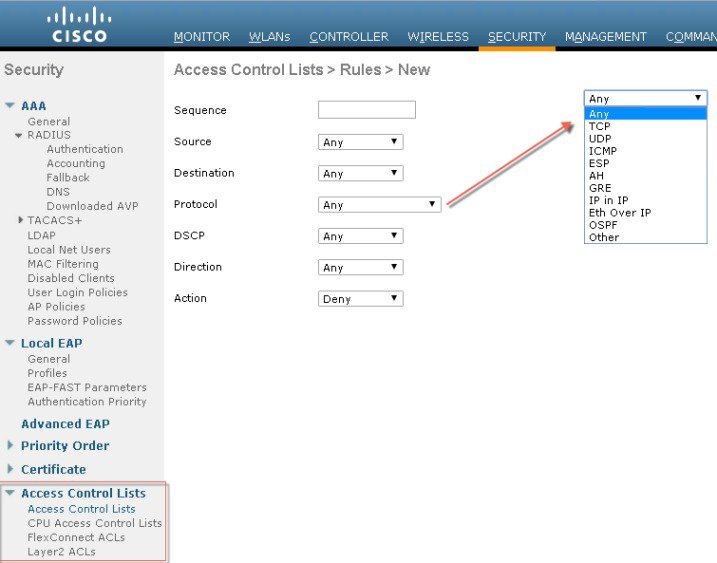This screenshot has height=563, width=717.
Task: Open Authentication Priority page
Action: pyautogui.click(x=87, y=402)
